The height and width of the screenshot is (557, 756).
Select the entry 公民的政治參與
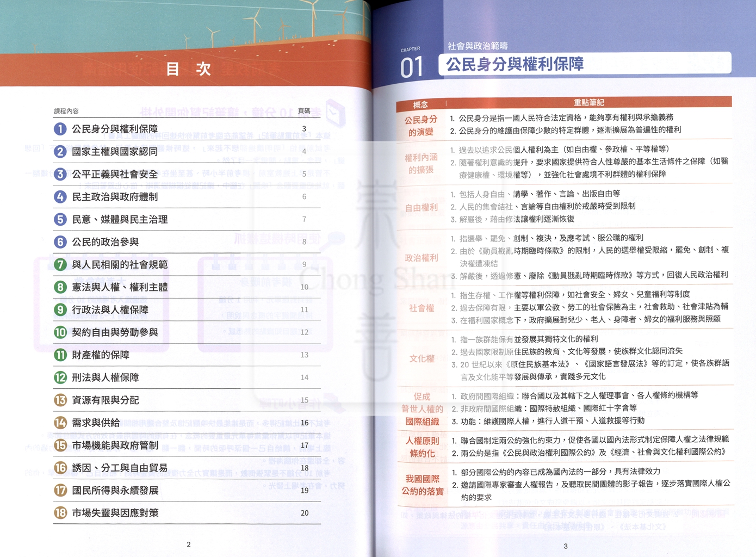106,242
